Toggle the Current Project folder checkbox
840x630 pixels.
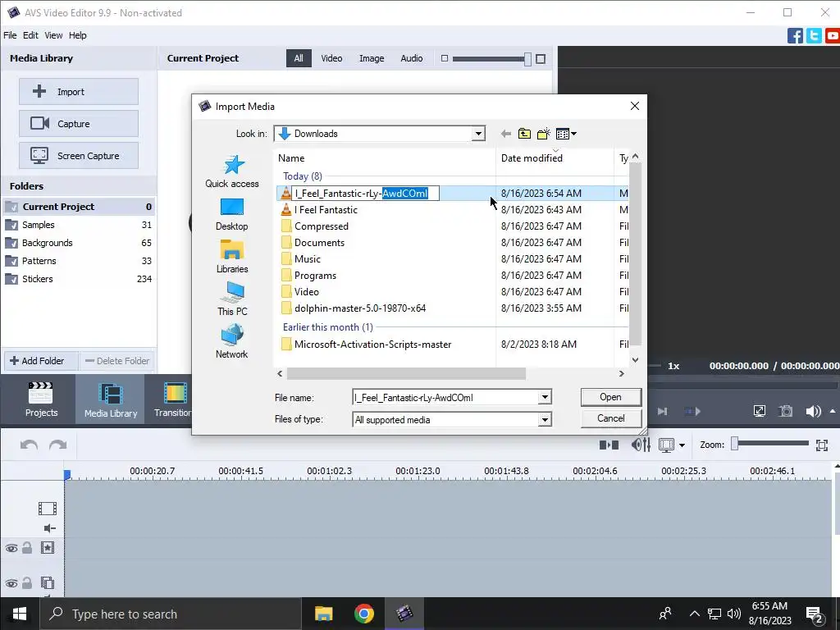(11, 207)
